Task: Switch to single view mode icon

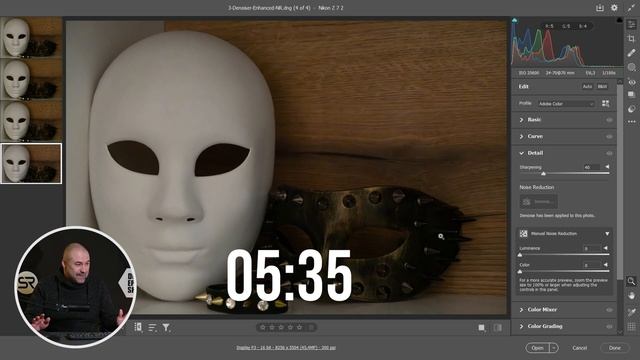Action: pyautogui.click(x=482, y=328)
